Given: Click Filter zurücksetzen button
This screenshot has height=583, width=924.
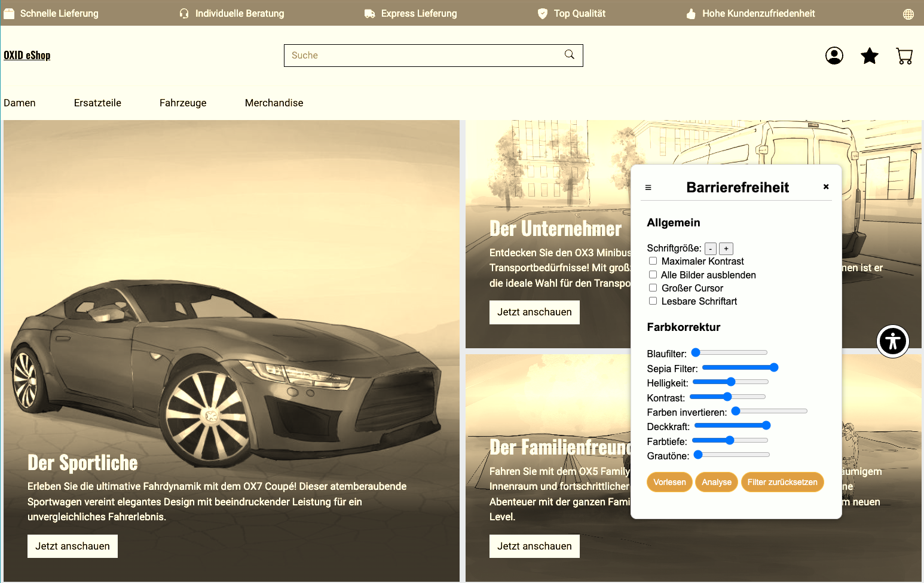Looking at the screenshot, I should 782,482.
